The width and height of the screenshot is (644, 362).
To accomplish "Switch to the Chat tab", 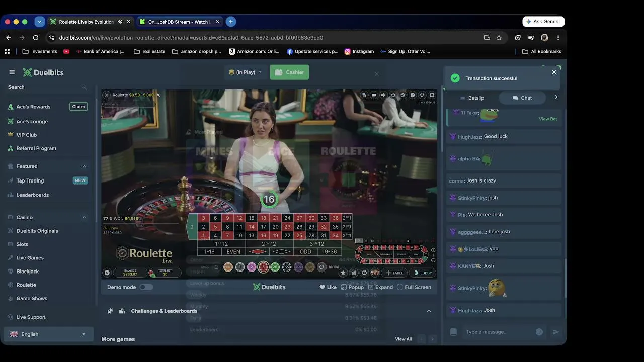I will (x=522, y=98).
